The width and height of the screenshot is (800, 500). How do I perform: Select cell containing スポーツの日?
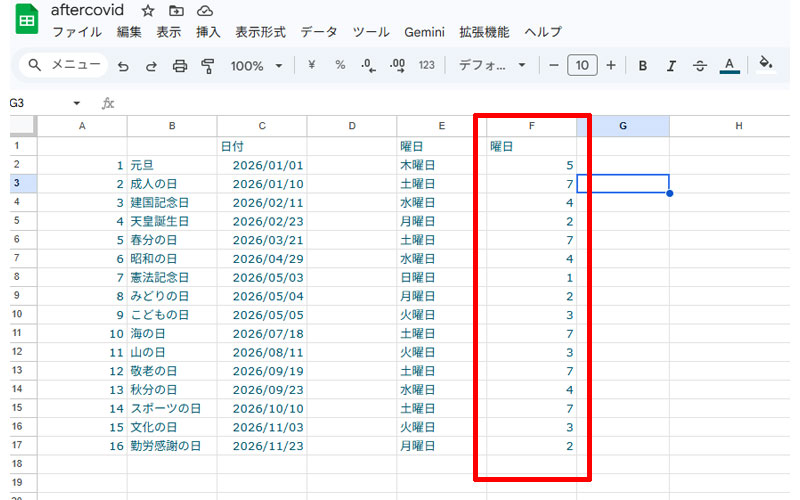pyautogui.click(x=172, y=408)
